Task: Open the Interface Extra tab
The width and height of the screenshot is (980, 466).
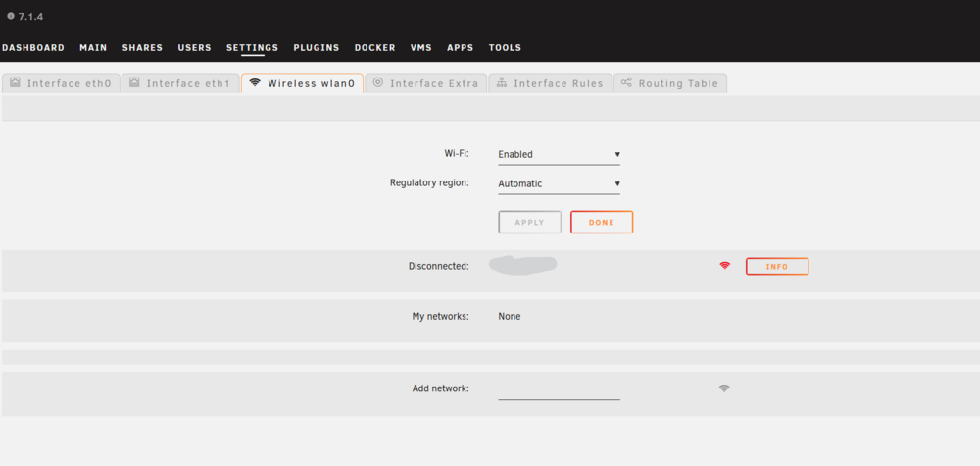Action: (425, 83)
